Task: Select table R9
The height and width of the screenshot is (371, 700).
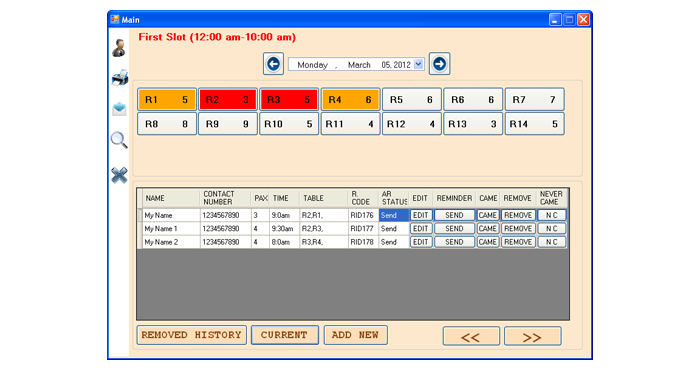Action: click(x=228, y=124)
